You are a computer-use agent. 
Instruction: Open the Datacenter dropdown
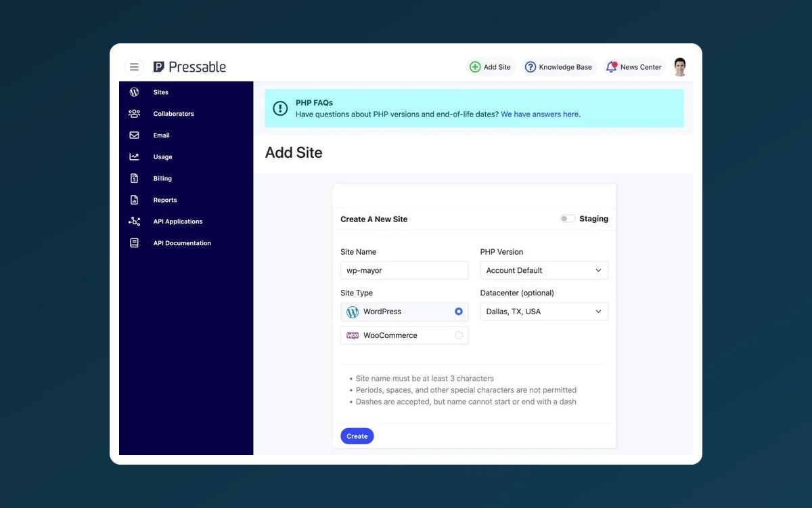544,312
